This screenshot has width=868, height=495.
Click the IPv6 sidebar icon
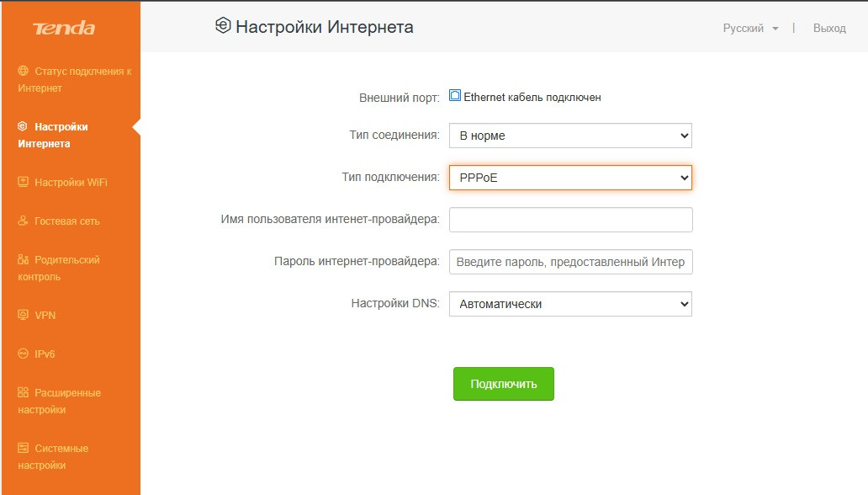(23, 354)
